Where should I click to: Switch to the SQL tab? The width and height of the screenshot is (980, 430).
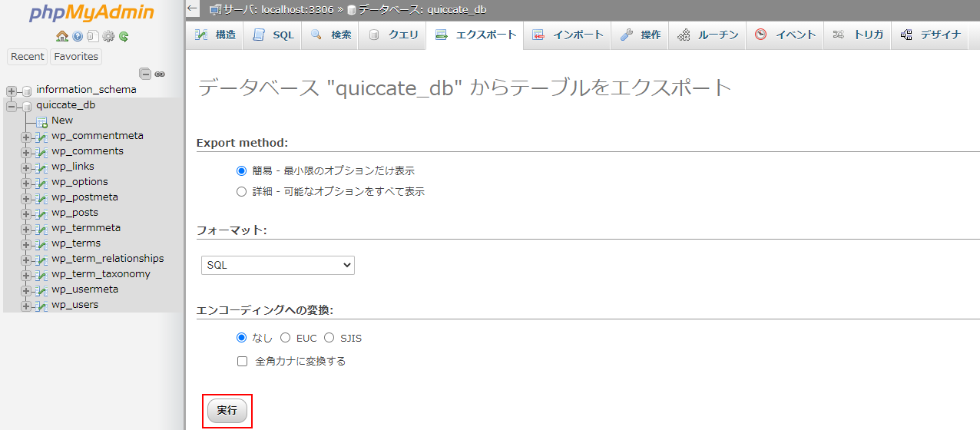[273, 35]
